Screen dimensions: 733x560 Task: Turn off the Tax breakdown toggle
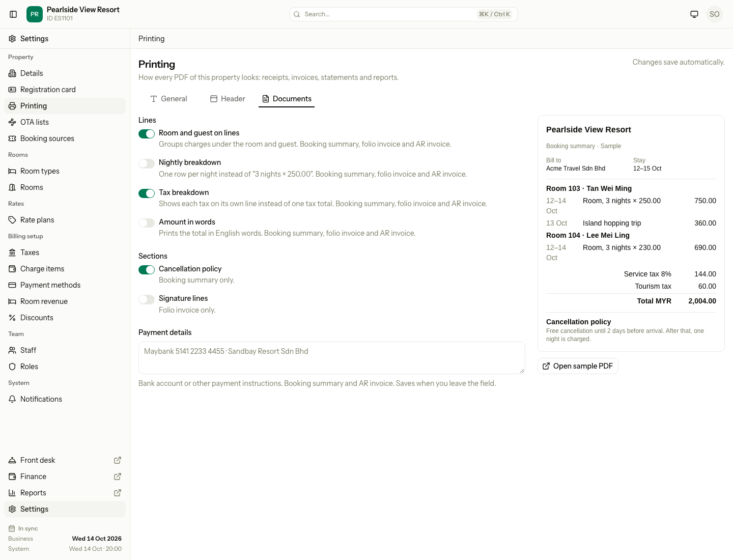click(x=147, y=193)
